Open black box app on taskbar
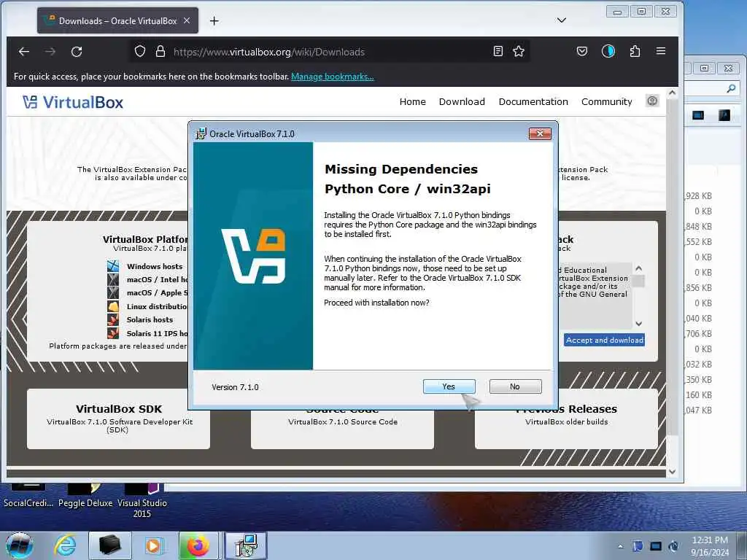Viewport: 747px width, 560px height. (x=110, y=545)
